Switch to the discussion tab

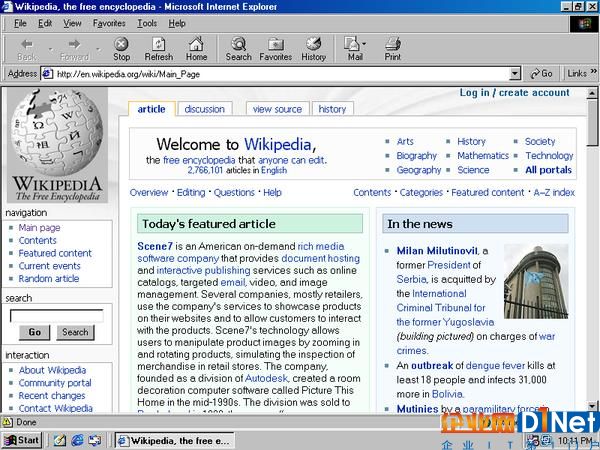(205, 109)
